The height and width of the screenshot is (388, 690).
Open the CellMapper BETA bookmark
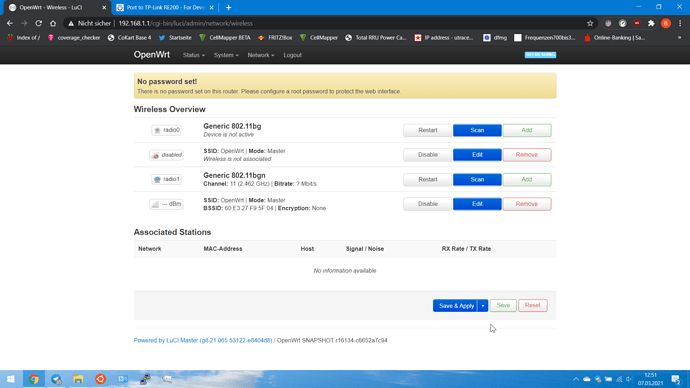tap(225, 38)
